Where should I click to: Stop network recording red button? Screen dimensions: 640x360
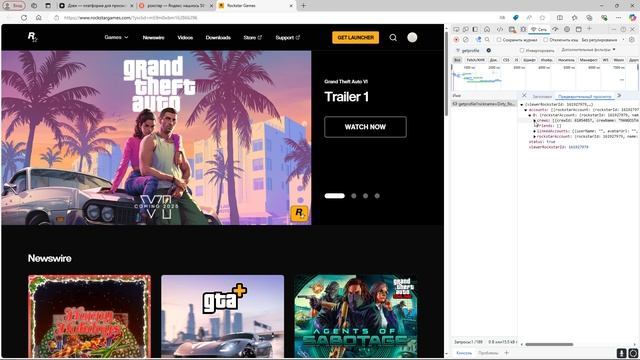pyautogui.click(x=456, y=40)
